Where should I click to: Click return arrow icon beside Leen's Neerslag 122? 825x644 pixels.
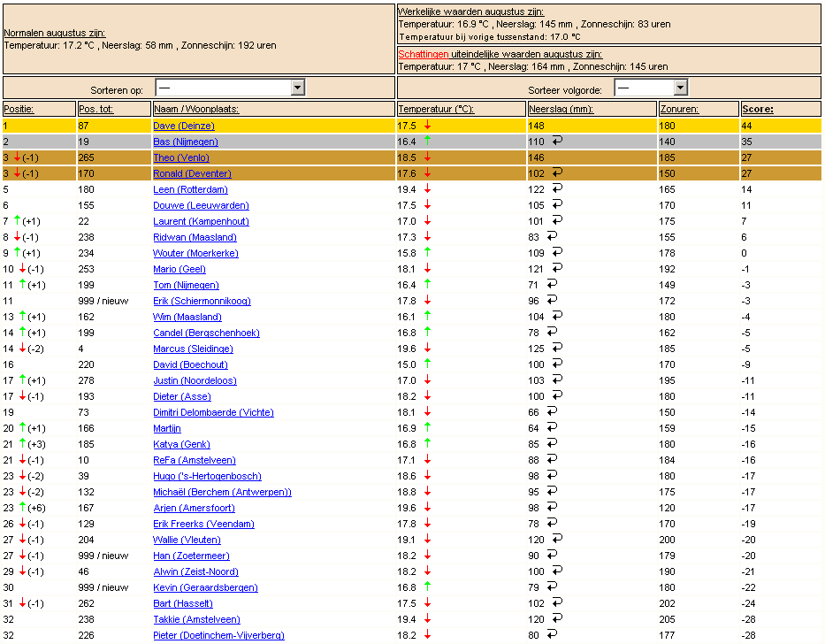[557, 188]
